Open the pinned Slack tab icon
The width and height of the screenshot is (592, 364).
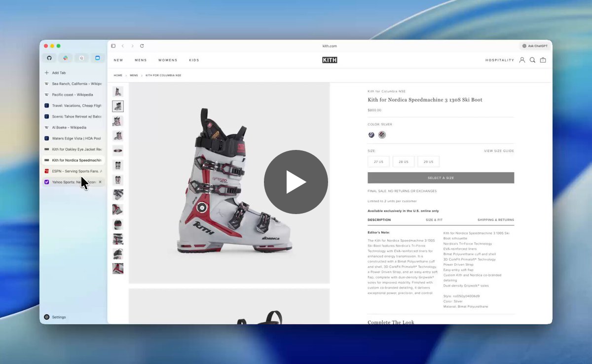click(x=65, y=58)
